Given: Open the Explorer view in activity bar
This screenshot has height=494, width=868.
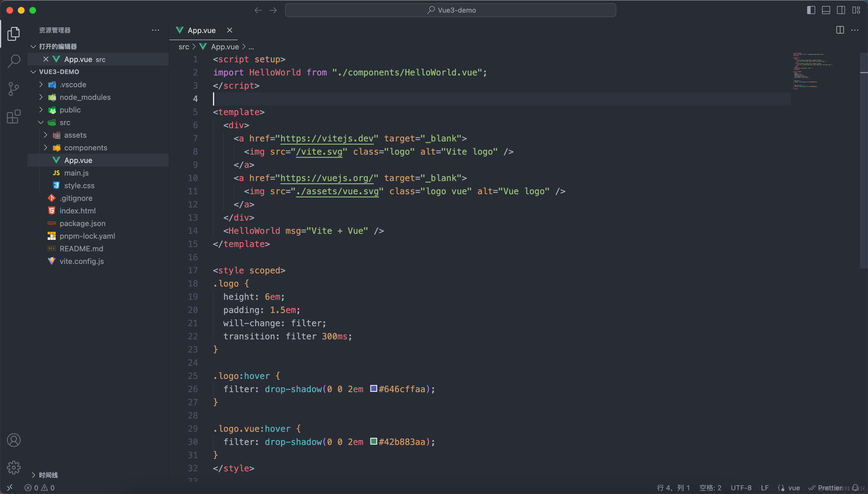Looking at the screenshot, I should pos(13,33).
